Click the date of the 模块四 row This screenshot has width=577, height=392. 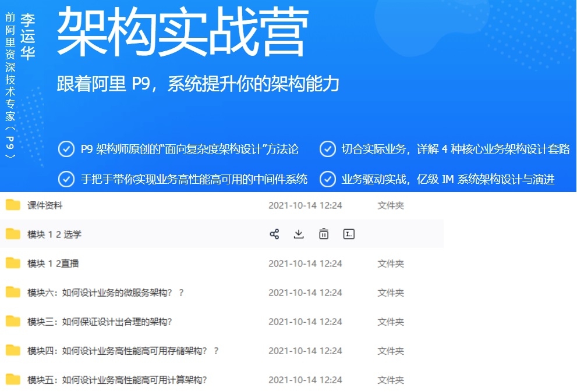tap(306, 351)
